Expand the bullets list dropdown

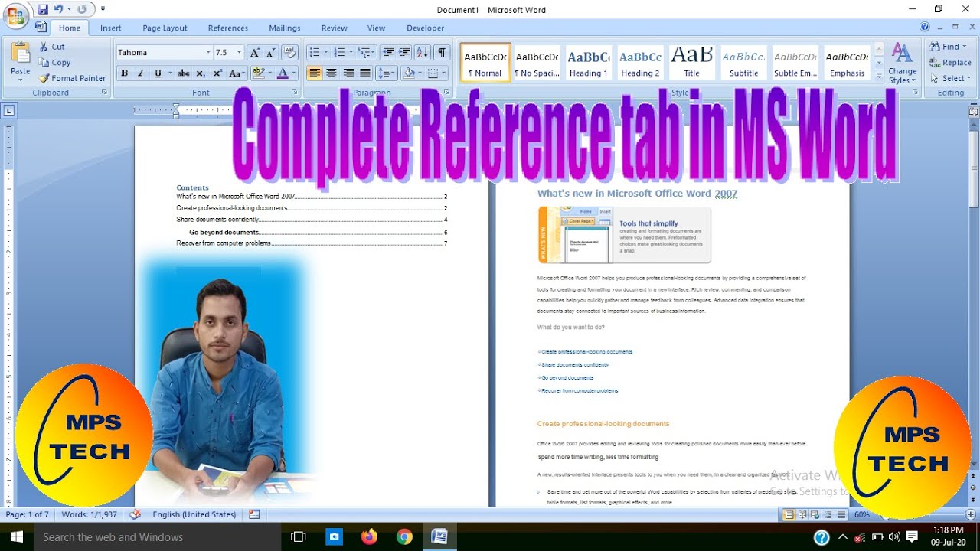tap(326, 53)
